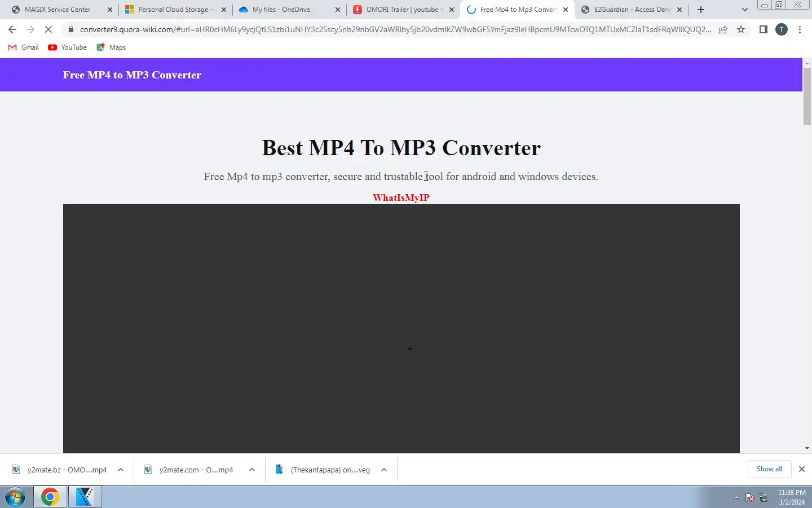Open downloaded y2mate.bz OMO mp4 file
The height and width of the screenshot is (508, 812).
(x=59, y=470)
